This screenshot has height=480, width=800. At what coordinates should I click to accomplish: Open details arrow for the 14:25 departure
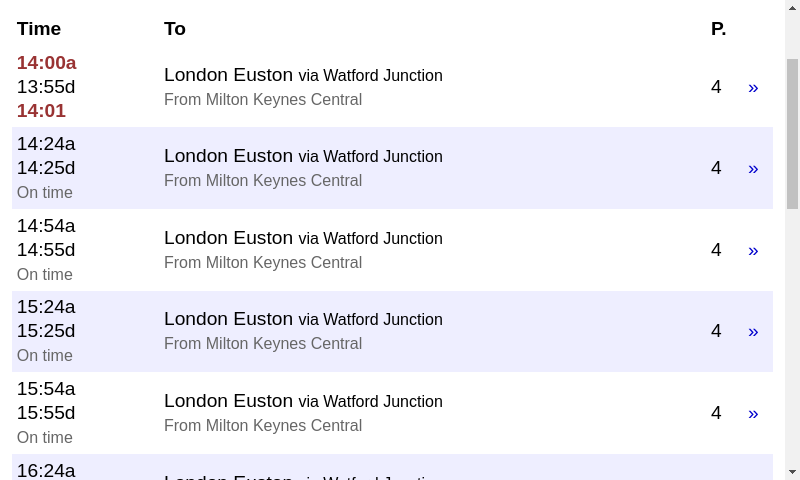pyautogui.click(x=753, y=169)
